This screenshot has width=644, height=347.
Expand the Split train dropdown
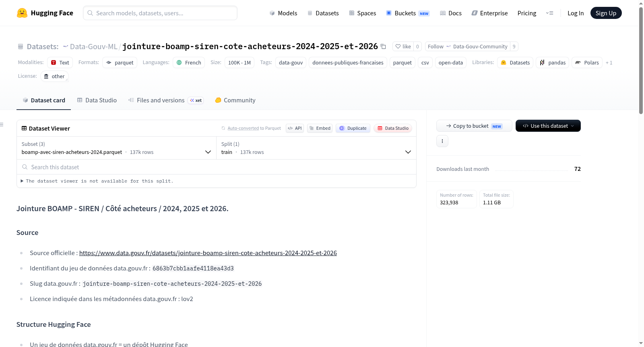[316, 148]
